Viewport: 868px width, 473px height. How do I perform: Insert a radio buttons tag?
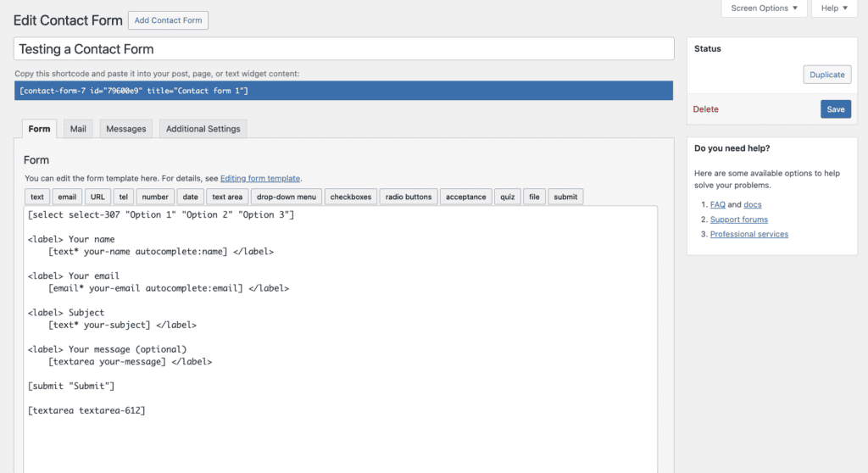point(409,197)
